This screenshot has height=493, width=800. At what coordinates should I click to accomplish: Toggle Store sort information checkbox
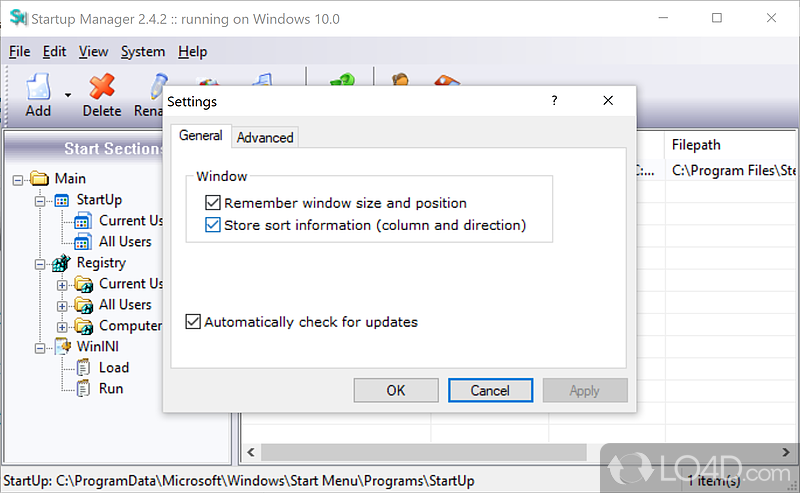213,225
